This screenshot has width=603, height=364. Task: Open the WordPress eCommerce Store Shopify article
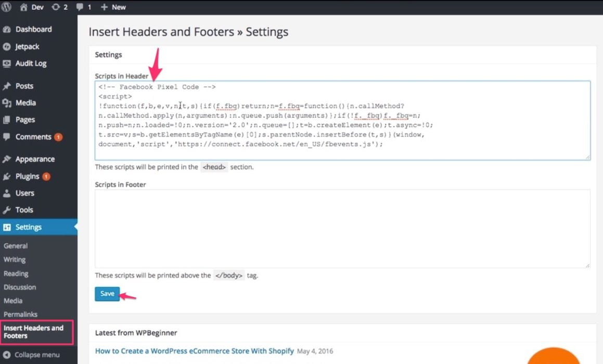(194, 351)
